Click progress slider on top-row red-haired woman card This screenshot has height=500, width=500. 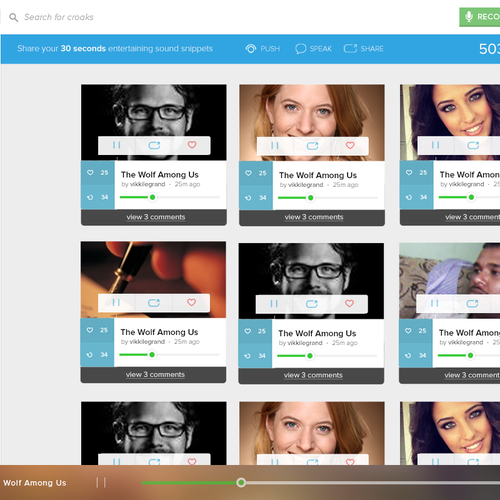(328, 198)
